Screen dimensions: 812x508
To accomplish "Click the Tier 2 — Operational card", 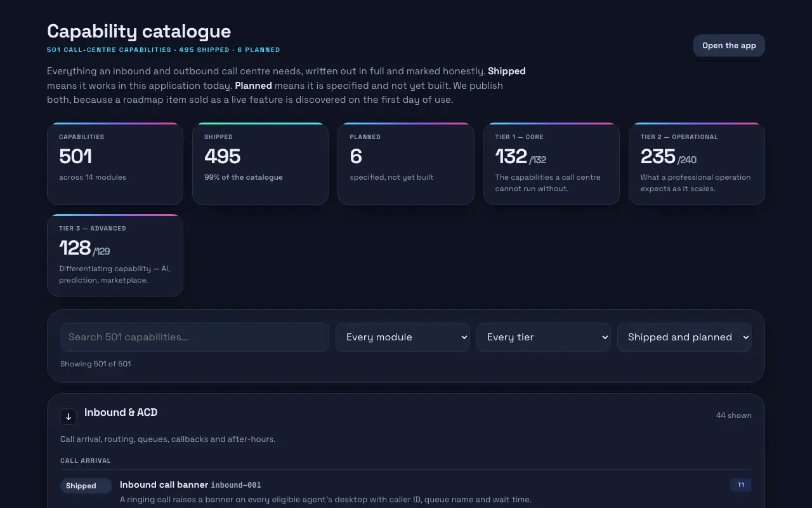I will pos(697,164).
